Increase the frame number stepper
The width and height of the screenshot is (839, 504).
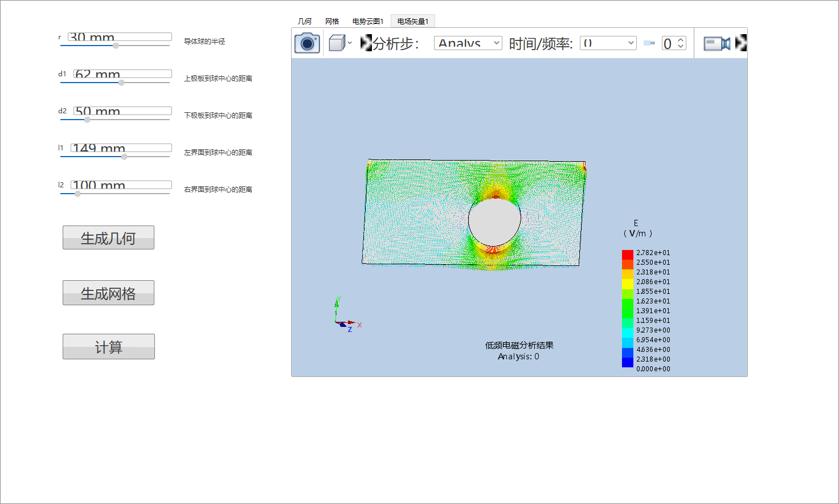[x=681, y=40]
